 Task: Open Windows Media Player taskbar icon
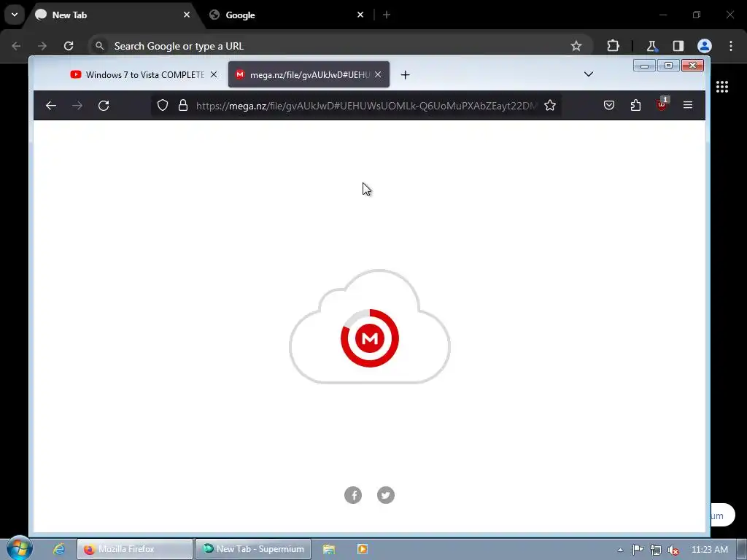point(363,549)
